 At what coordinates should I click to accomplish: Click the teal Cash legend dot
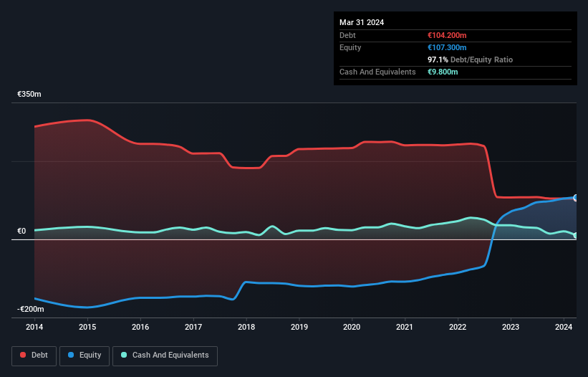coord(124,355)
